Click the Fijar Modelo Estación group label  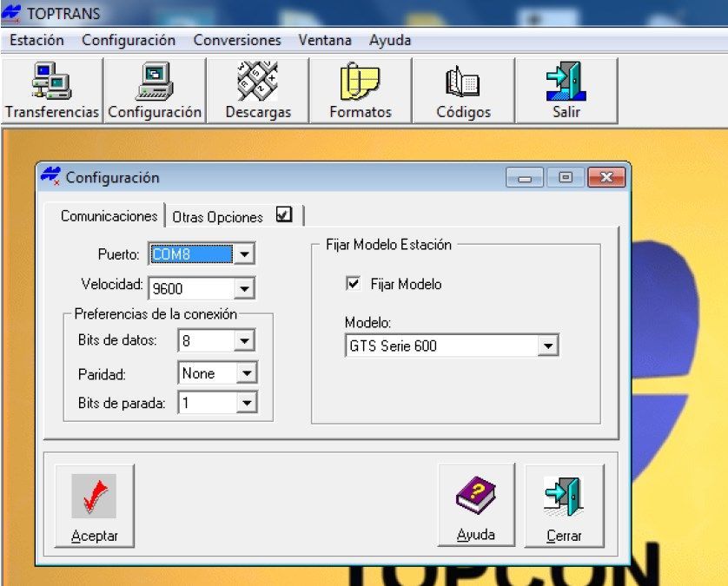(x=388, y=245)
